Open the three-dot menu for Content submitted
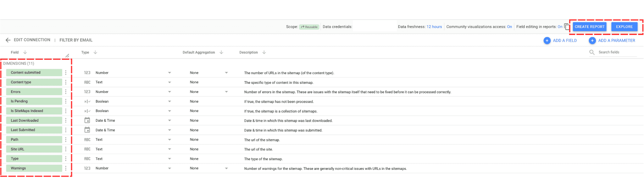The width and height of the screenshot is (644, 190). (66, 73)
